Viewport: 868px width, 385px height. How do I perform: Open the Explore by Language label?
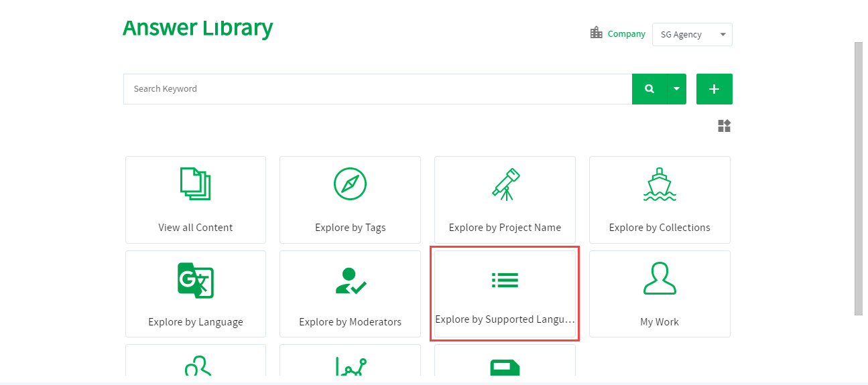196,322
